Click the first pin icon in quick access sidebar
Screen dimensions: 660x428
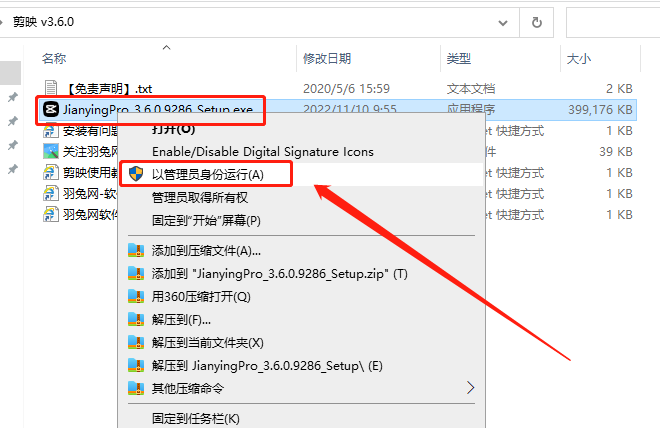tap(13, 97)
